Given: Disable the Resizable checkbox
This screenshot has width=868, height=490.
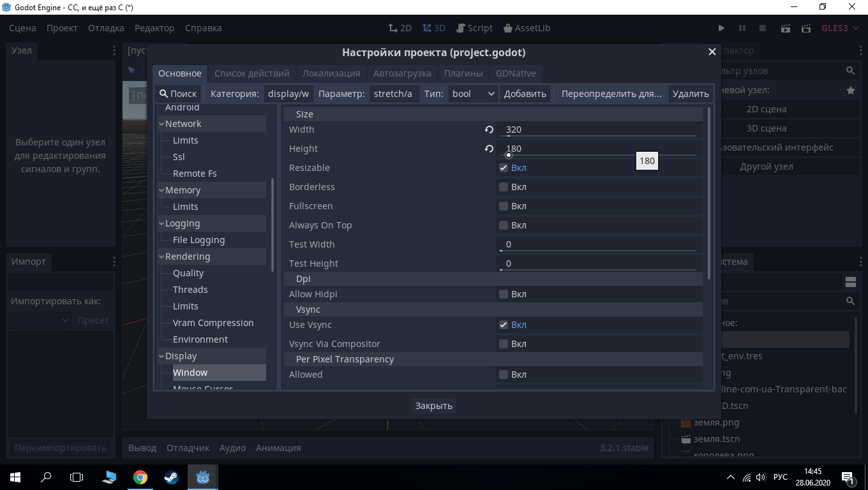Looking at the screenshot, I should 504,168.
